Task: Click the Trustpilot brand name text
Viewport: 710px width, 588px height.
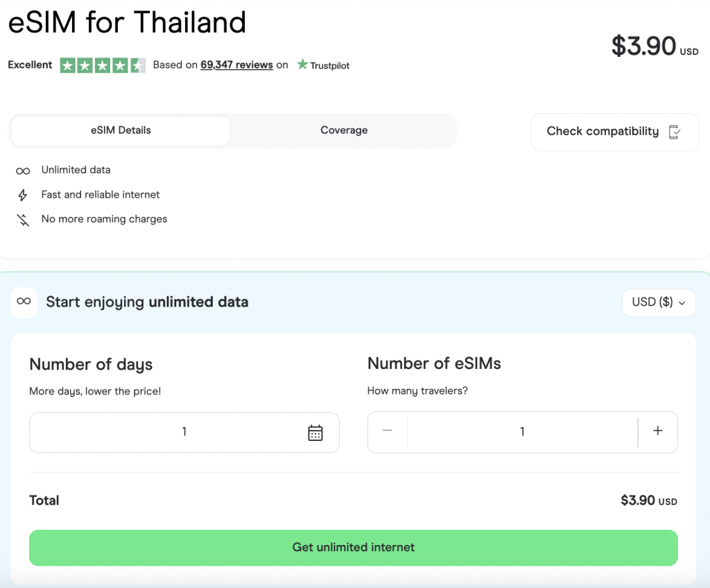Action: click(x=330, y=66)
